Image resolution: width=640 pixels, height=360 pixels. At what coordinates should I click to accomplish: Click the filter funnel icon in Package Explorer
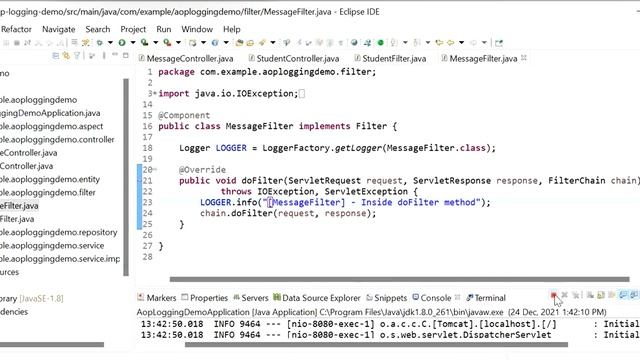click(x=77, y=56)
